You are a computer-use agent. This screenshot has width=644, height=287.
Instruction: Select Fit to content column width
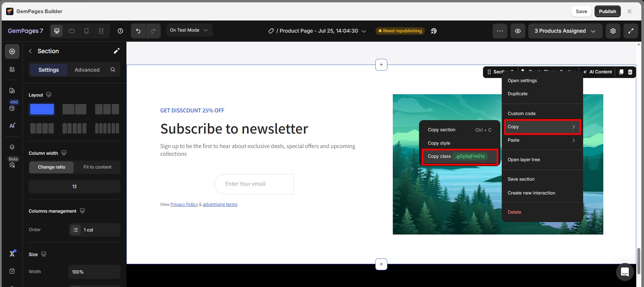97,167
